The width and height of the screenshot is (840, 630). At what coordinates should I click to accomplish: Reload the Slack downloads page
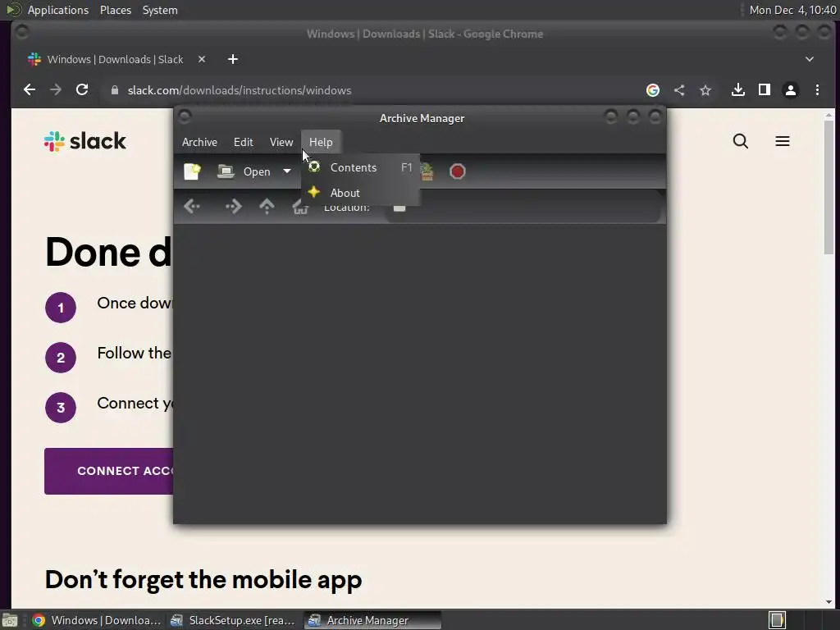point(82,90)
